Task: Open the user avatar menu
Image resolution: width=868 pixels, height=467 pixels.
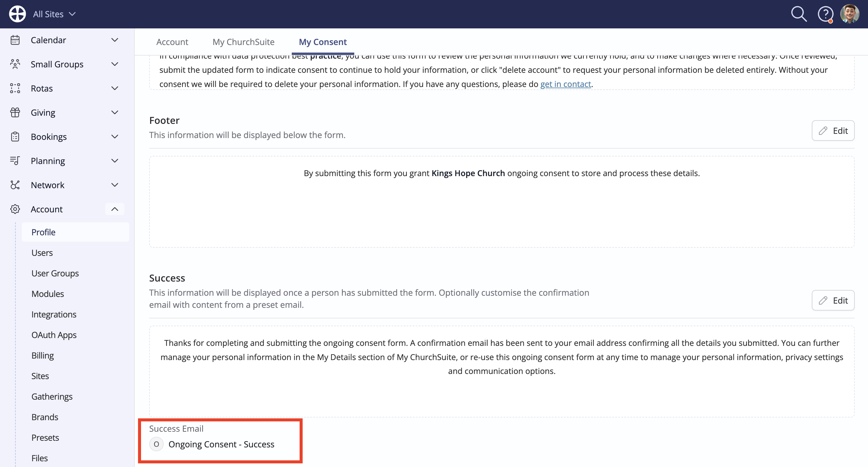Action: (x=850, y=14)
